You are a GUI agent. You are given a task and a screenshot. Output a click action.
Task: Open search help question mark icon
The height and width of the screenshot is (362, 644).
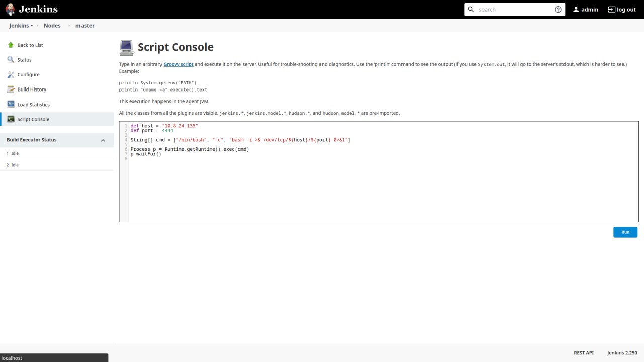coord(558,9)
